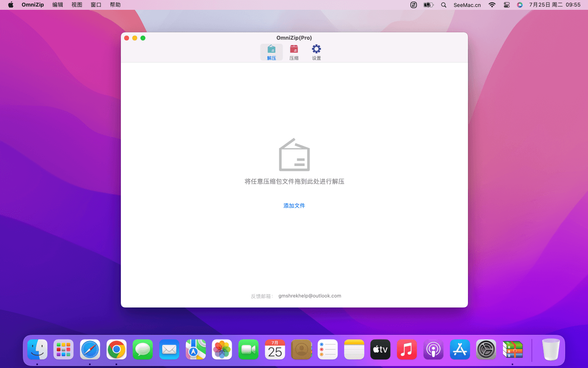Launch the Mail app from the Dock
588x368 pixels.
click(x=169, y=350)
